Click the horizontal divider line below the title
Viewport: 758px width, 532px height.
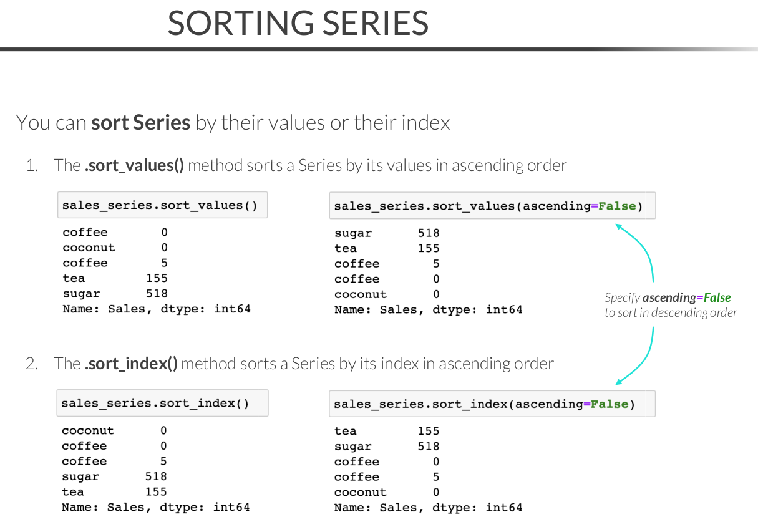coord(374,49)
